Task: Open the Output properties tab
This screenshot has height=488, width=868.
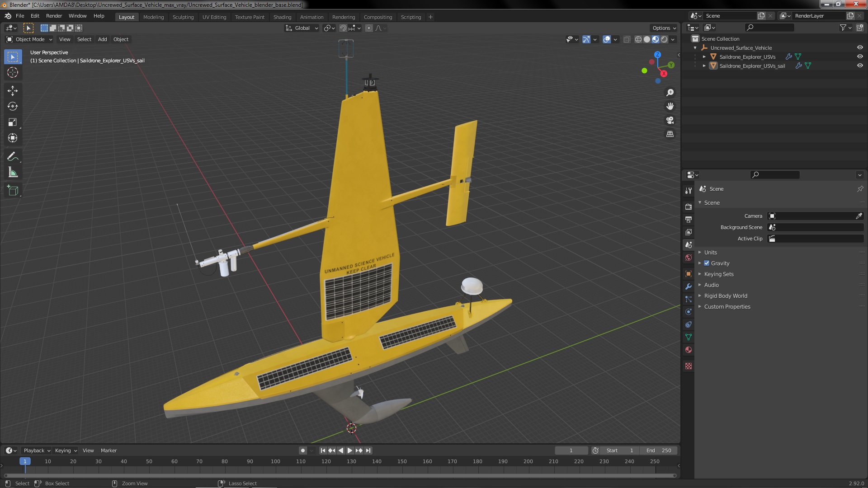Action: [689, 219]
